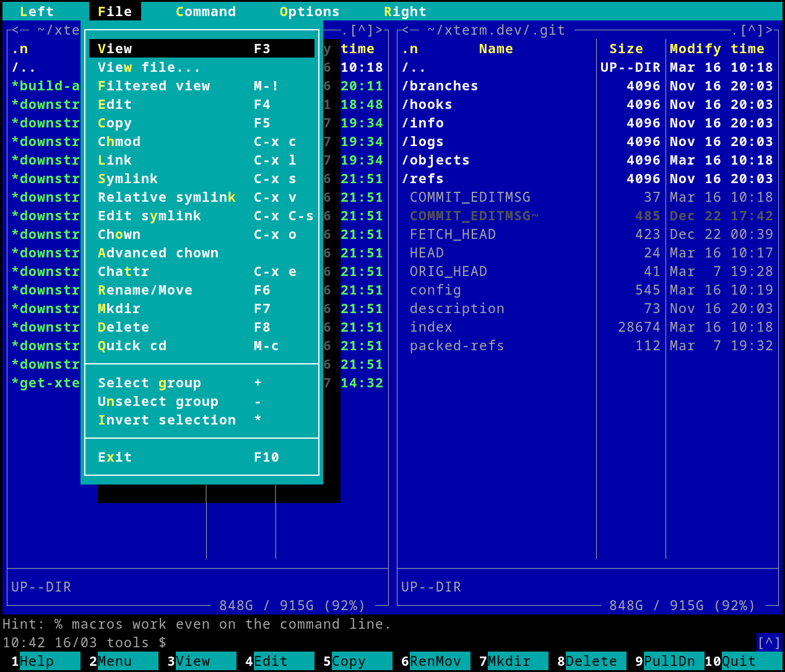Choose Invert selection from the File menu
The image size is (785, 672).
click(167, 420)
